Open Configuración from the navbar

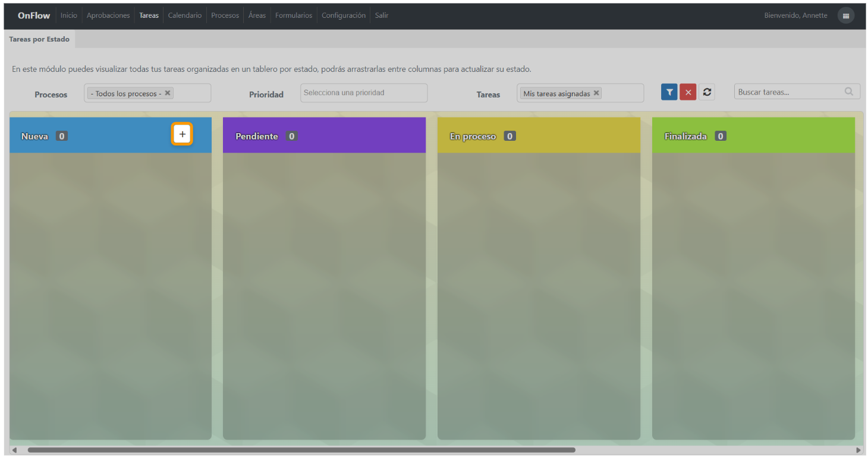tap(344, 15)
